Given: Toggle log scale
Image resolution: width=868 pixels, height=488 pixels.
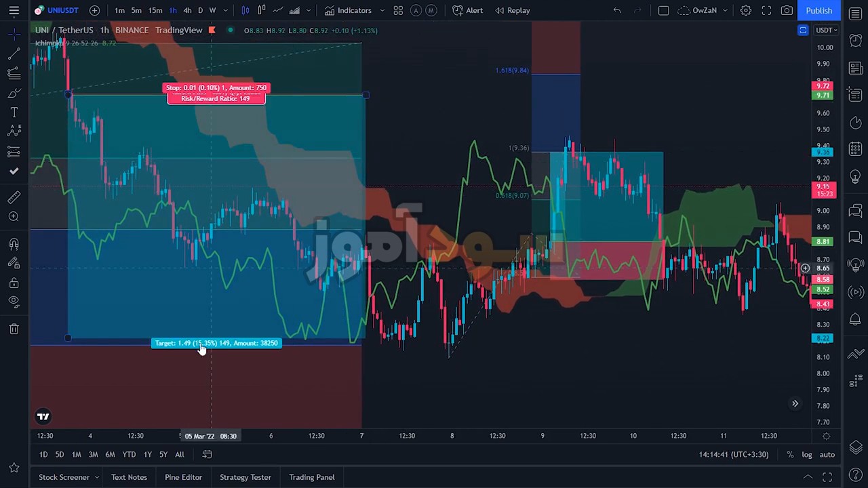Looking at the screenshot, I should pos(807,455).
